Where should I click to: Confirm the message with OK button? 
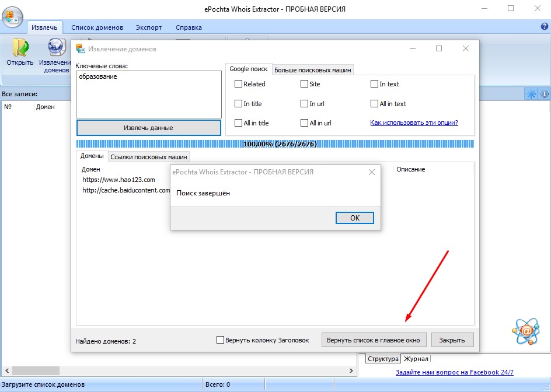pyautogui.click(x=355, y=218)
